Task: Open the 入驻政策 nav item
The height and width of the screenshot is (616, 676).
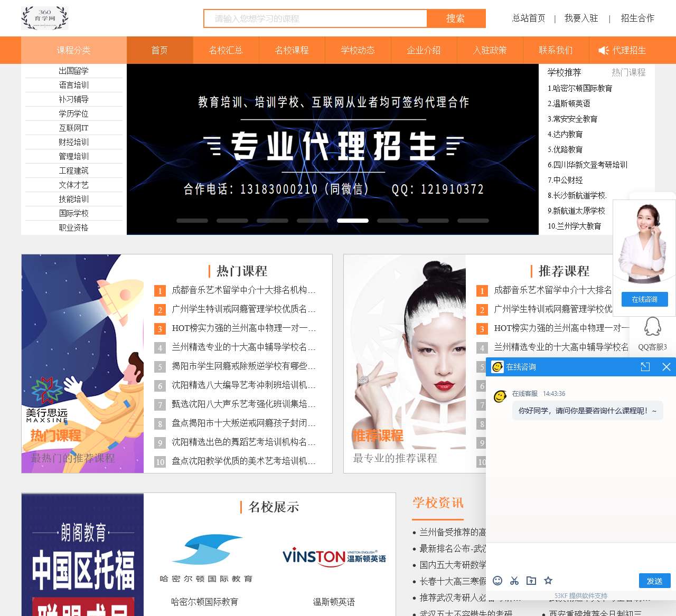Action: (x=490, y=50)
